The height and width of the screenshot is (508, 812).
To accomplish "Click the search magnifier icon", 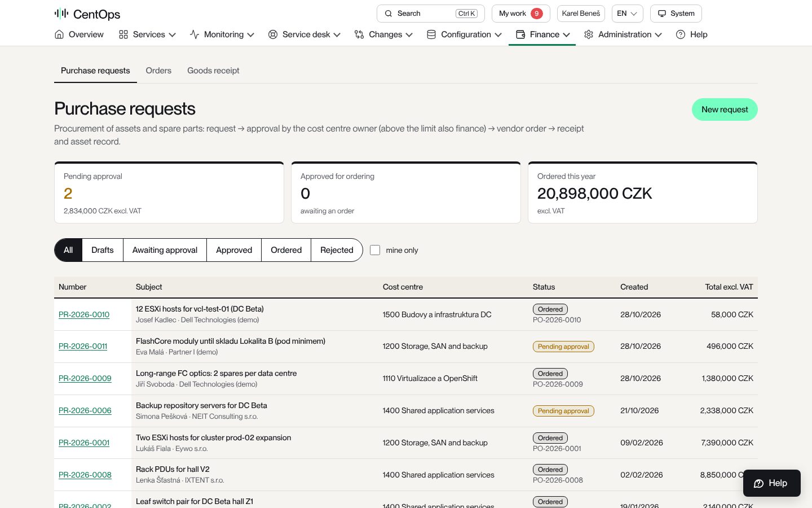I will point(389,14).
